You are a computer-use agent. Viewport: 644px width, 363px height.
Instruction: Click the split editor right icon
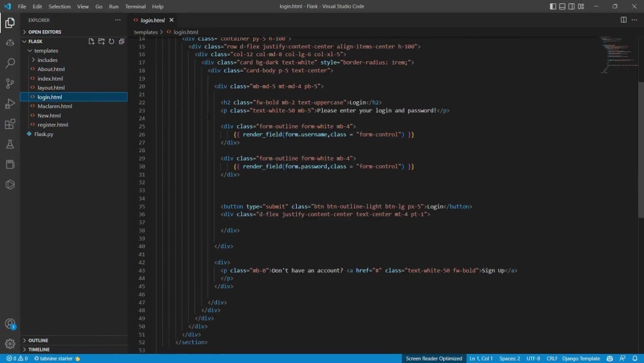coord(623,20)
